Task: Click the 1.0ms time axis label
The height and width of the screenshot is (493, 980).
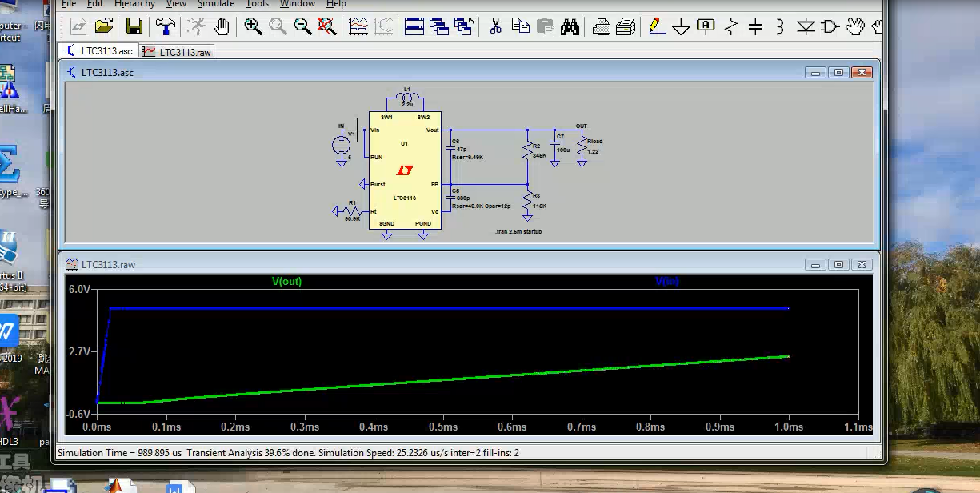Action: (x=789, y=427)
